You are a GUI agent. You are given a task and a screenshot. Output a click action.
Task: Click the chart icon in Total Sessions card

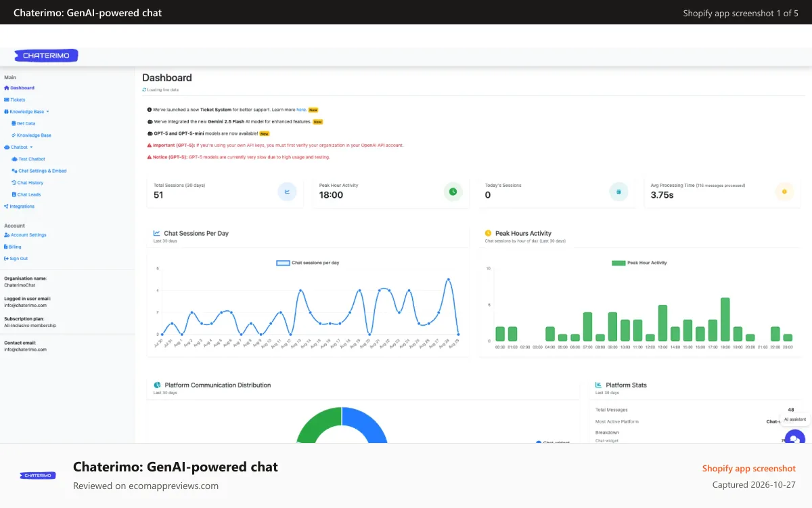(287, 192)
